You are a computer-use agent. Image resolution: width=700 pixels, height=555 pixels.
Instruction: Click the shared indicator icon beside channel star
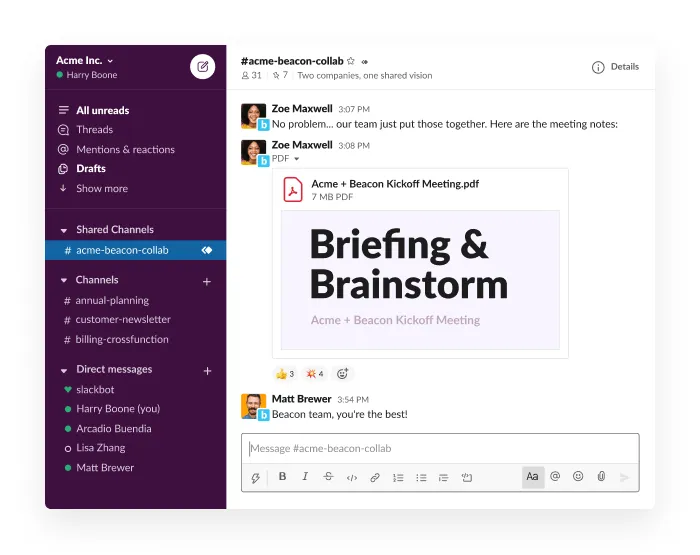pos(365,62)
